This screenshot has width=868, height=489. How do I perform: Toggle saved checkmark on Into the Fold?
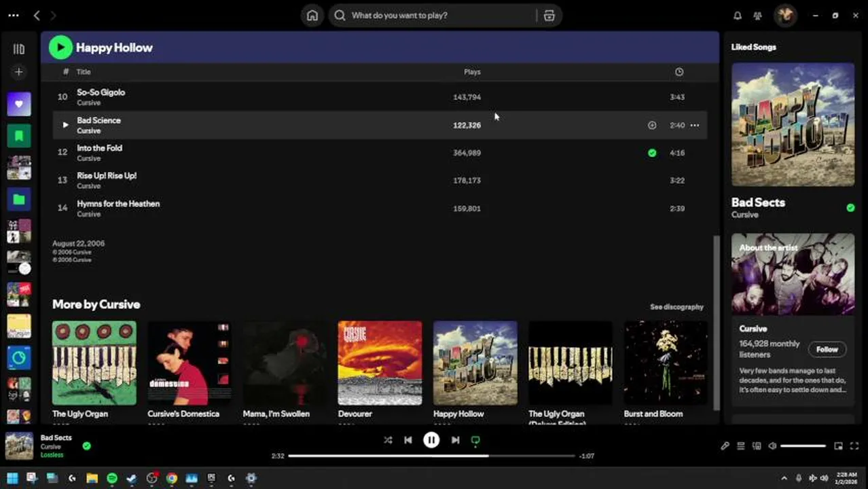pos(652,153)
